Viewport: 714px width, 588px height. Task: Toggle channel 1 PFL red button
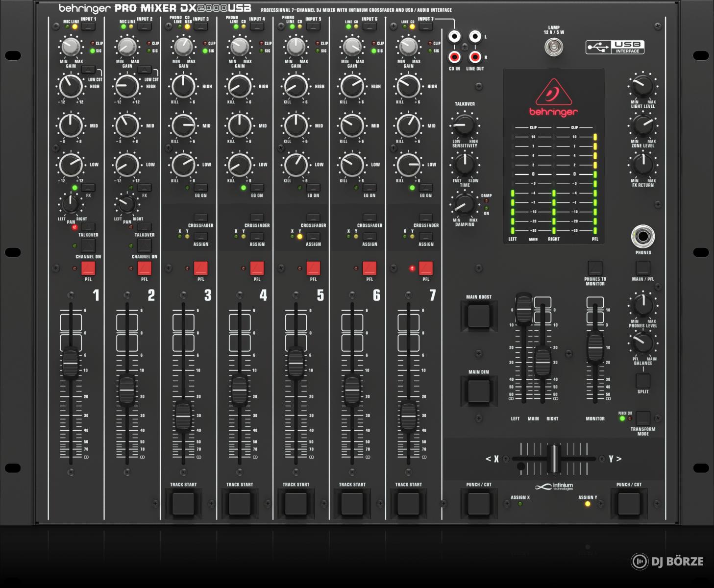pos(88,268)
